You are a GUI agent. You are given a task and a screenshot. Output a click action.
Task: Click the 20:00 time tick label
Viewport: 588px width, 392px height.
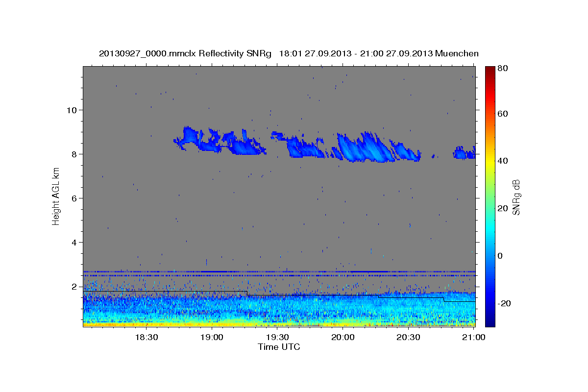click(x=343, y=337)
